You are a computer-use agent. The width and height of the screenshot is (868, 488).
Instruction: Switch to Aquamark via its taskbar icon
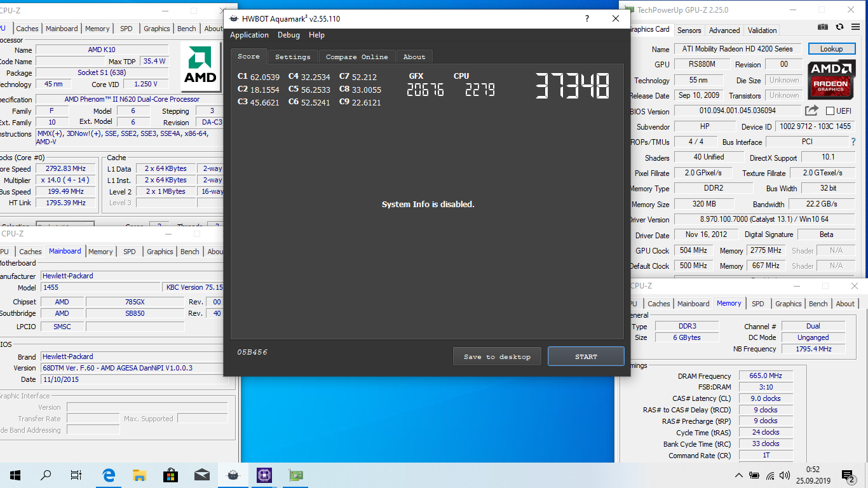click(233, 475)
